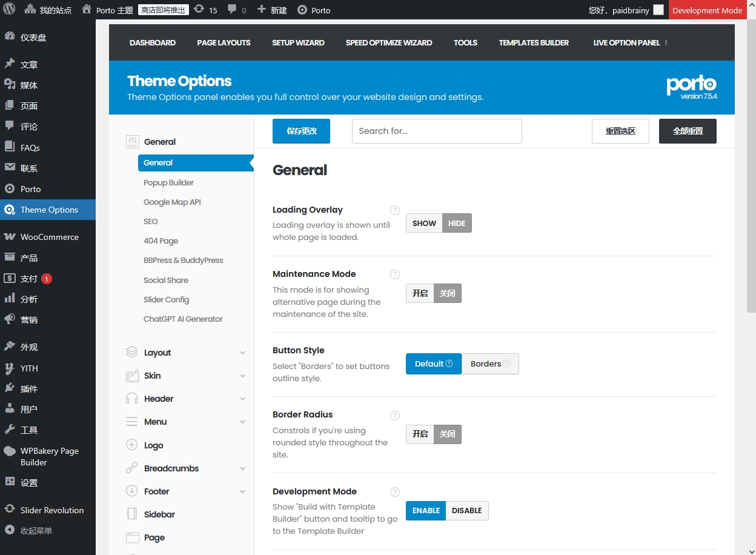Set Loading Overlay to HIDE

[x=457, y=223]
